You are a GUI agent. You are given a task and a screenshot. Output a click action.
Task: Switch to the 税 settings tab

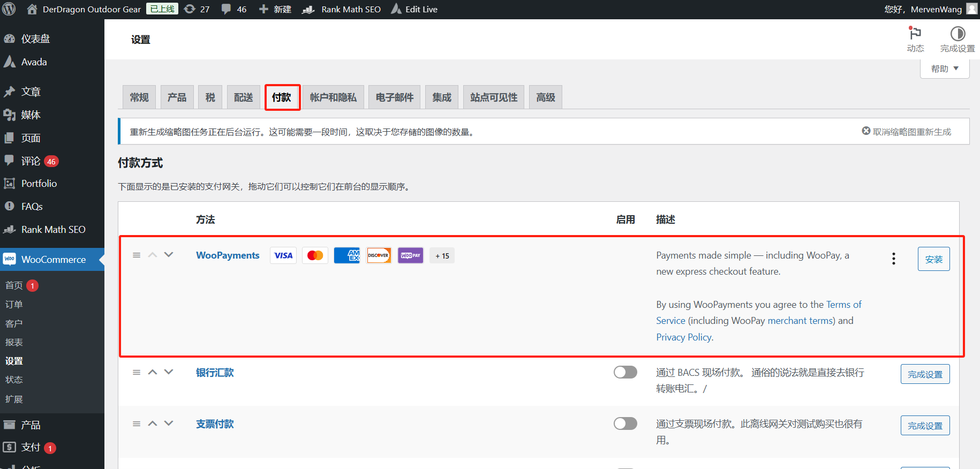point(210,97)
